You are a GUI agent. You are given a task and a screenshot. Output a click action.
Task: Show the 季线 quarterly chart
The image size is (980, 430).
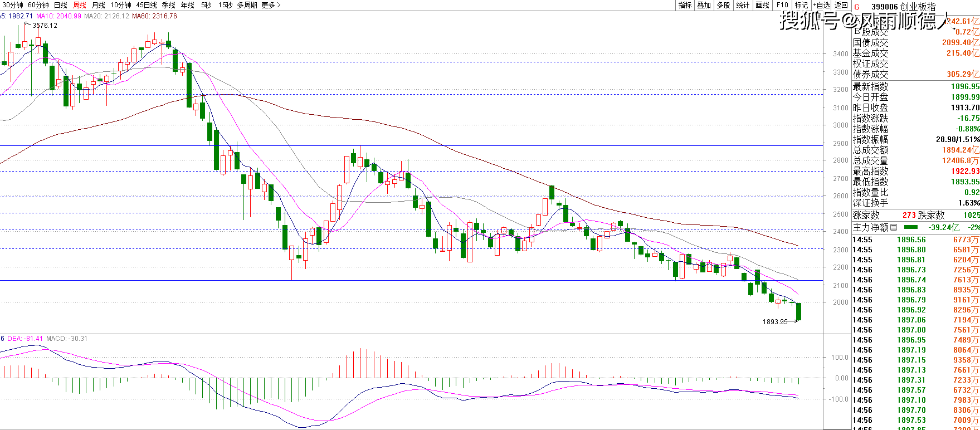tap(168, 5)
